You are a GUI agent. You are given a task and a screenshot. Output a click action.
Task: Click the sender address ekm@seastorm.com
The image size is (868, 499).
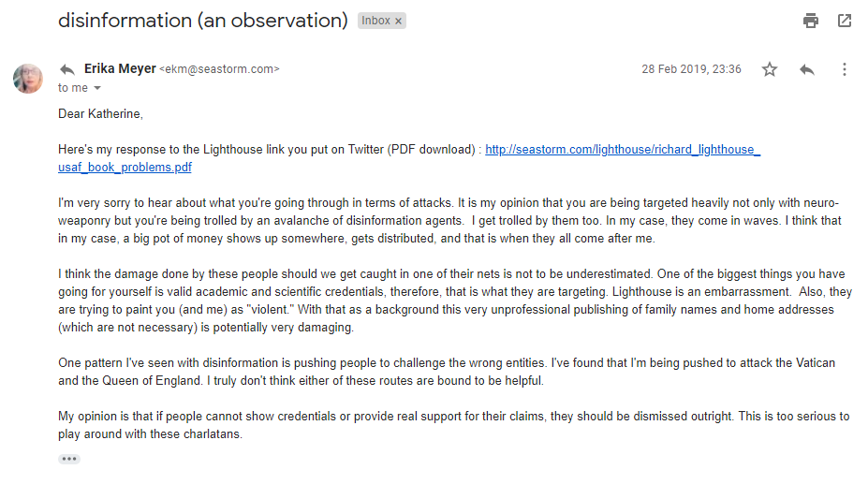click(220, 69)
